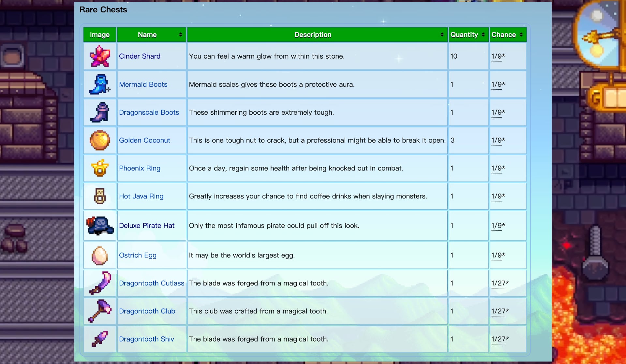626x364 pixels.
Task: Click the quantity 10 for Cinder Shard
Action: [454, 56]
